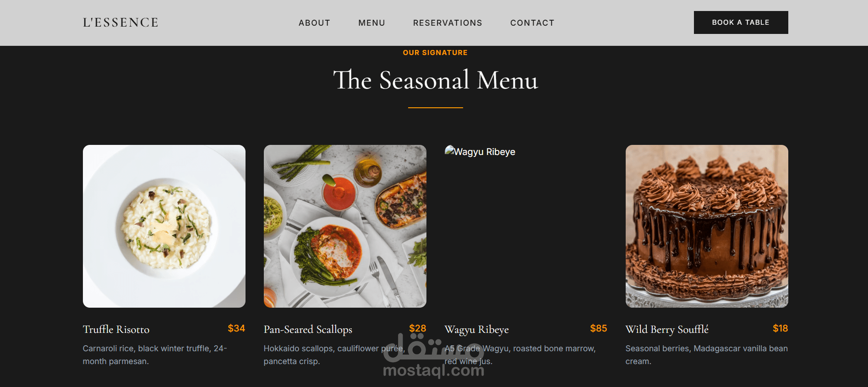Open the Pan-Seared Scallops dish photo
Viewport: 868px width, 387px height.
coord(345,226)
